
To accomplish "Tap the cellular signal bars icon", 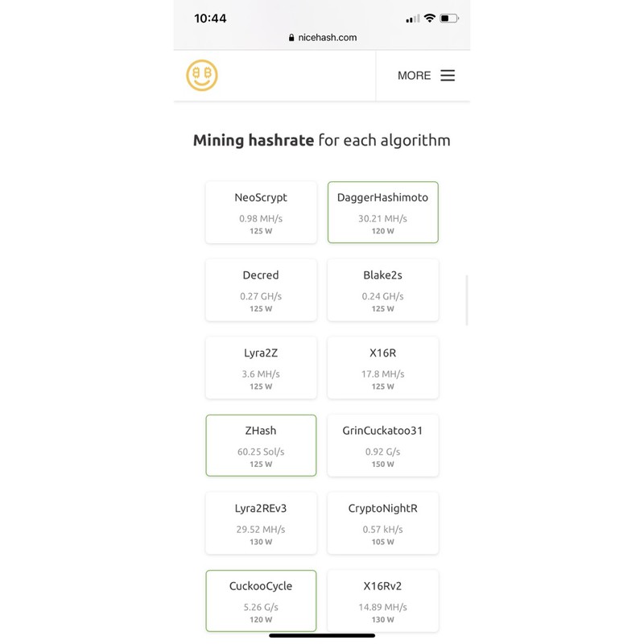I will pyautogui.click(x=413, y=19).
